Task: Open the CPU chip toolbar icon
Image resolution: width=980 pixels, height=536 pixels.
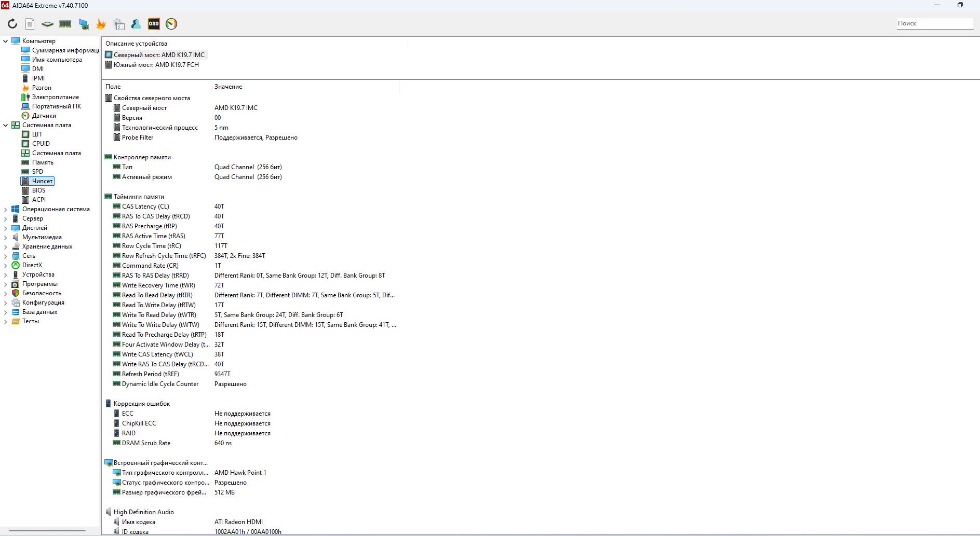Action: coord(47,24)
